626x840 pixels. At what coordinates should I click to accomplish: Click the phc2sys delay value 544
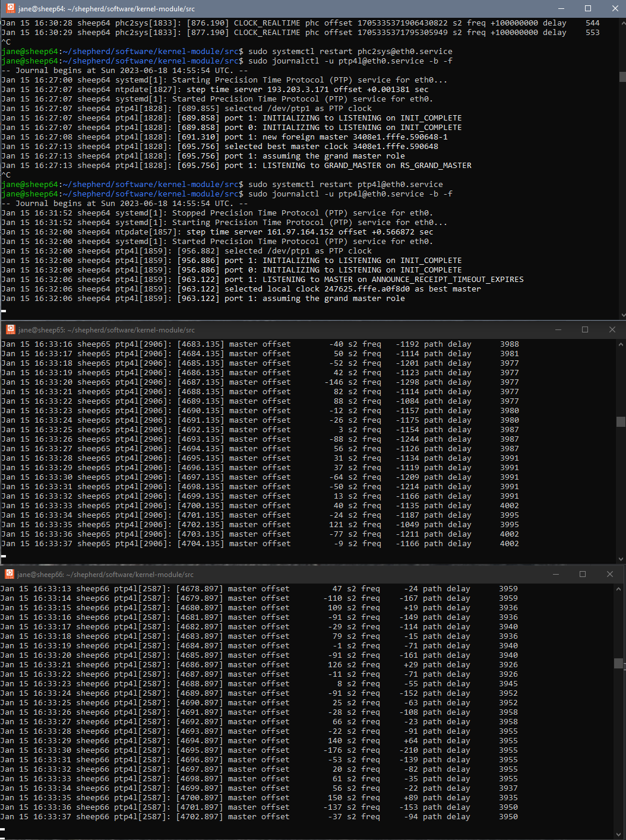tap(592, 23)
